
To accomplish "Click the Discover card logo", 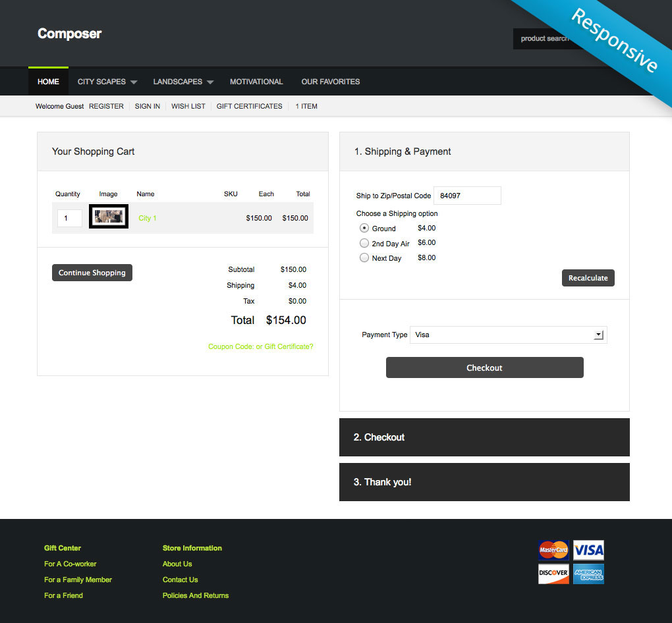I will pyautogui.click(x=553, y=574).
